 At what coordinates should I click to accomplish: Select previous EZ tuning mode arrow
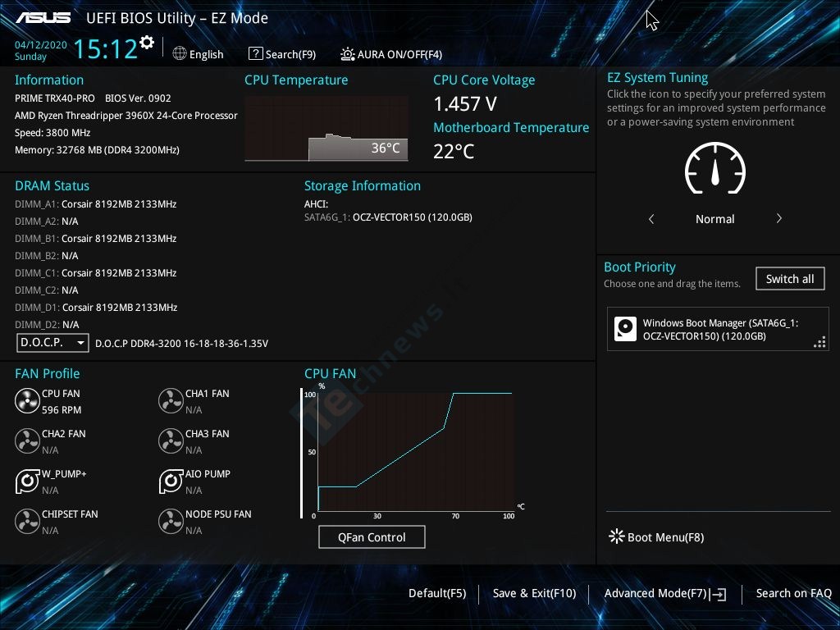pos(651,218)
